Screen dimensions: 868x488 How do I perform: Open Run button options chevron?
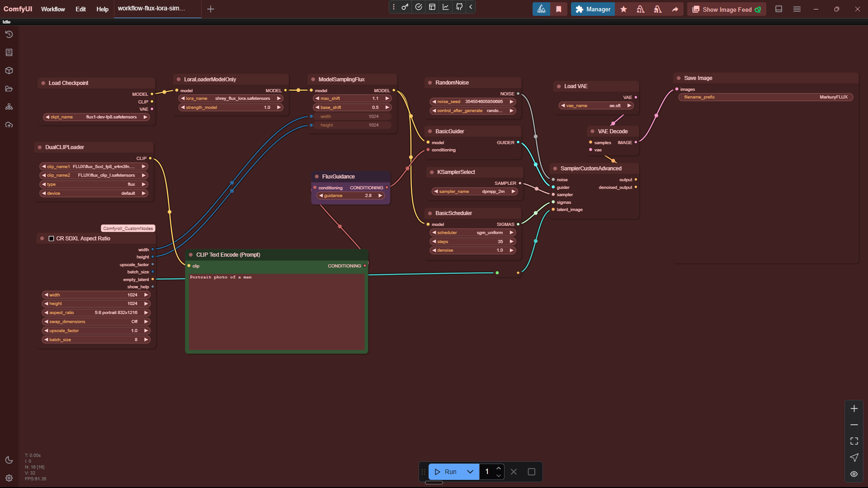[x=470, y=472]
